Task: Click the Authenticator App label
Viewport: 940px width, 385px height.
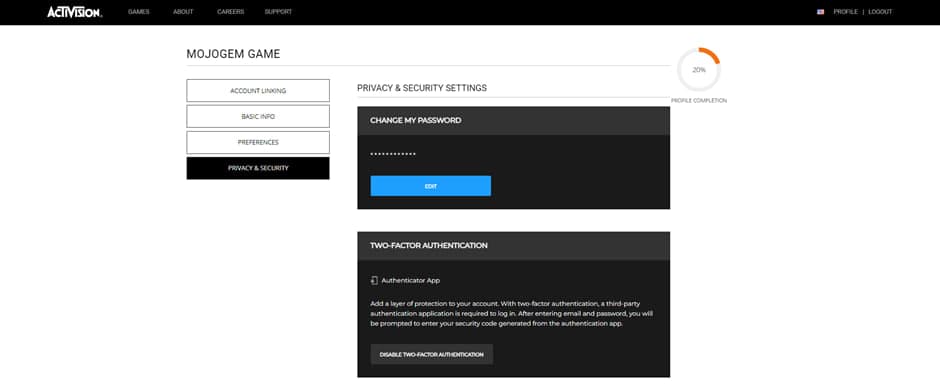Action: point(411,280)
